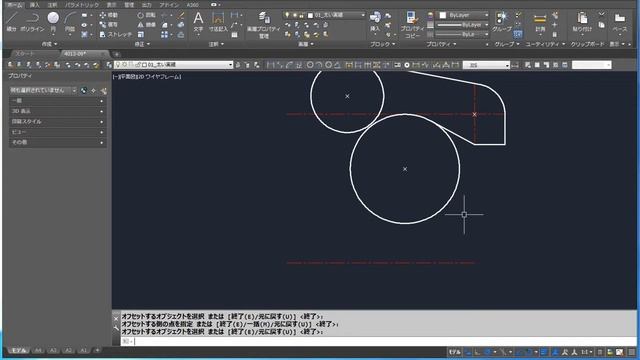Open Layer Properties Manager (画層プロパティ管理)
The width and height of the screenshot is (640, 360).
click(x=264, y=25)
